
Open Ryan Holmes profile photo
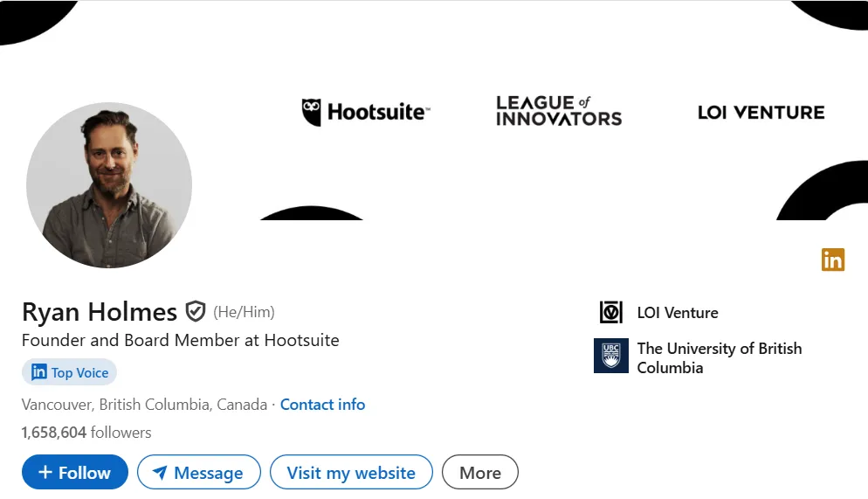109,185
